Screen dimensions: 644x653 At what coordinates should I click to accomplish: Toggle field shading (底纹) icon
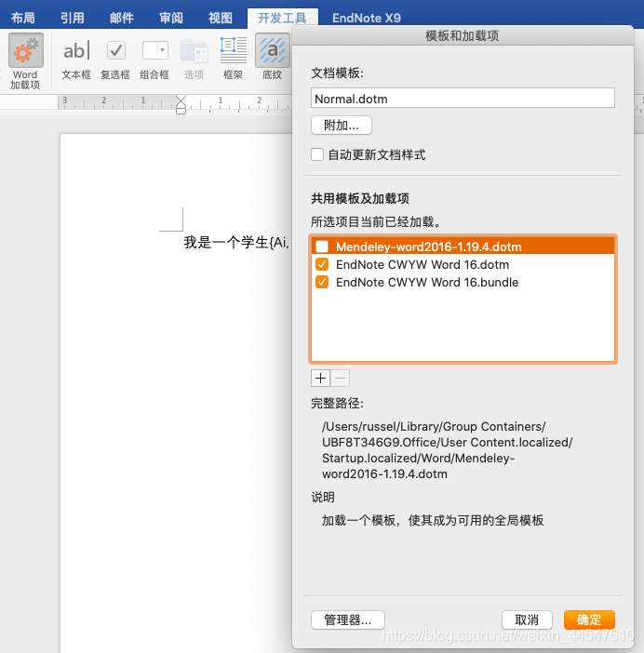point(273,51)
